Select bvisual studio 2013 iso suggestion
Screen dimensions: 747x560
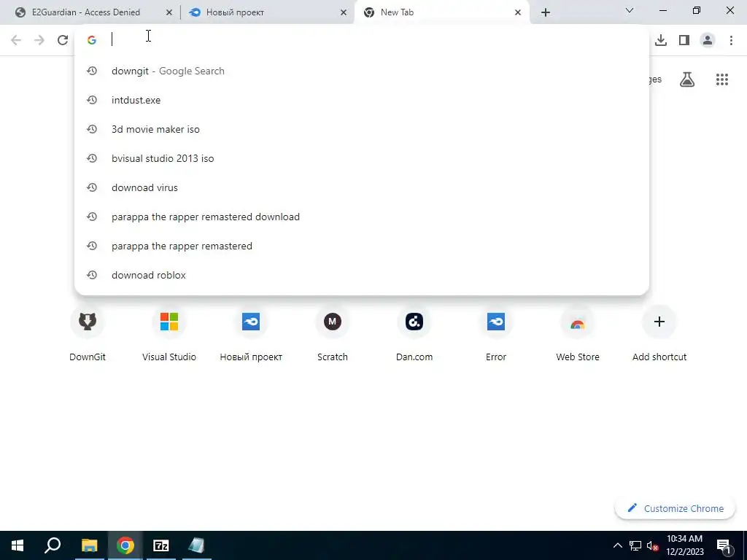pyautogui.click(x=362, y=158)
